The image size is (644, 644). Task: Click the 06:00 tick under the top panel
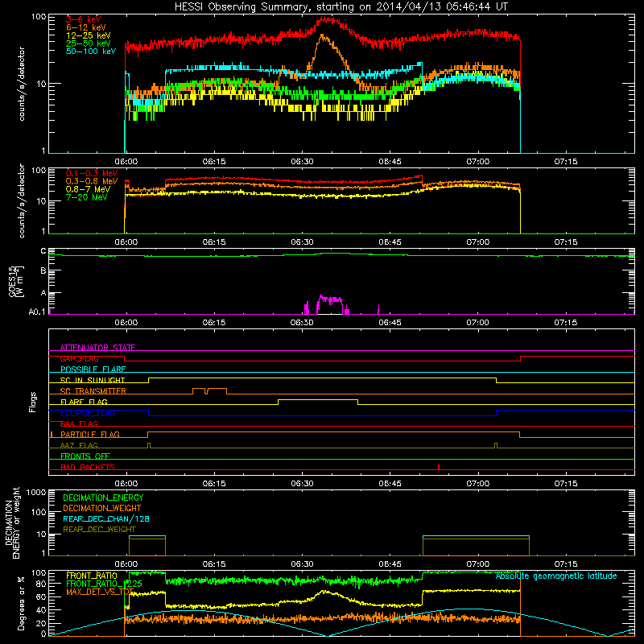[x=126, y=162]
